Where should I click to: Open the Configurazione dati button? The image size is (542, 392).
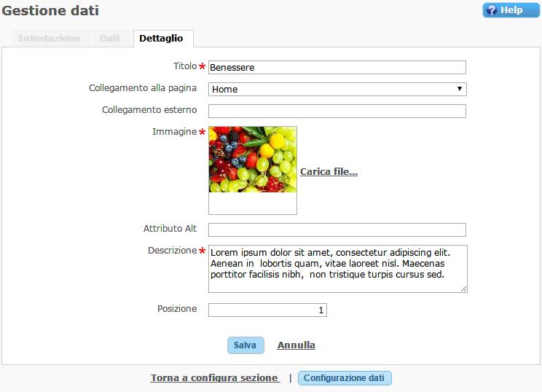point(345,378)
